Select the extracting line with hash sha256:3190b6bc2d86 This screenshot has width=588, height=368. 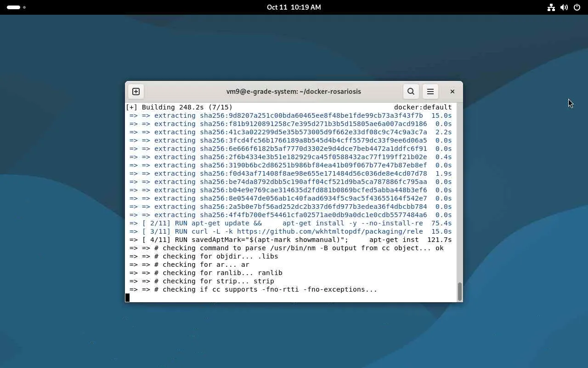click(x=290, y=165)
